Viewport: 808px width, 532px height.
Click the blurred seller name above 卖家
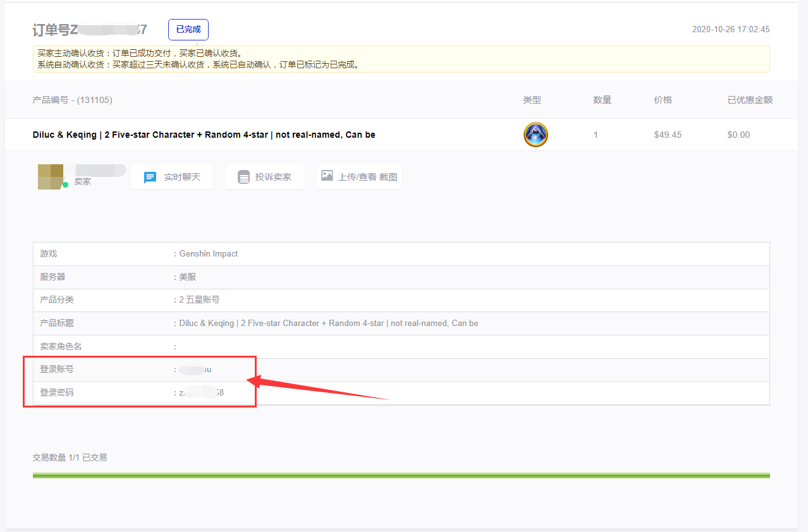[100, 170]
